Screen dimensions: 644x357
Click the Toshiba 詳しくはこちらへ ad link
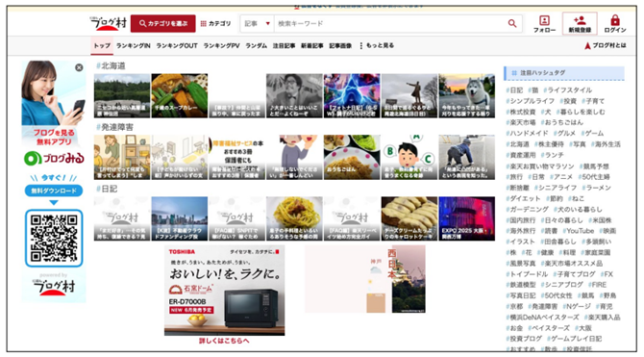pyautogui.click(x=224, y=341)
